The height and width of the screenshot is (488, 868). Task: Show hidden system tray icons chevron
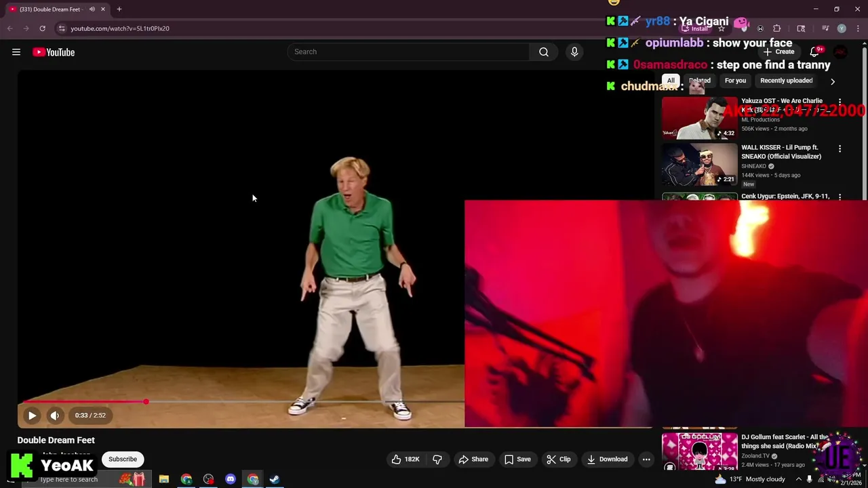coord(799,479)
